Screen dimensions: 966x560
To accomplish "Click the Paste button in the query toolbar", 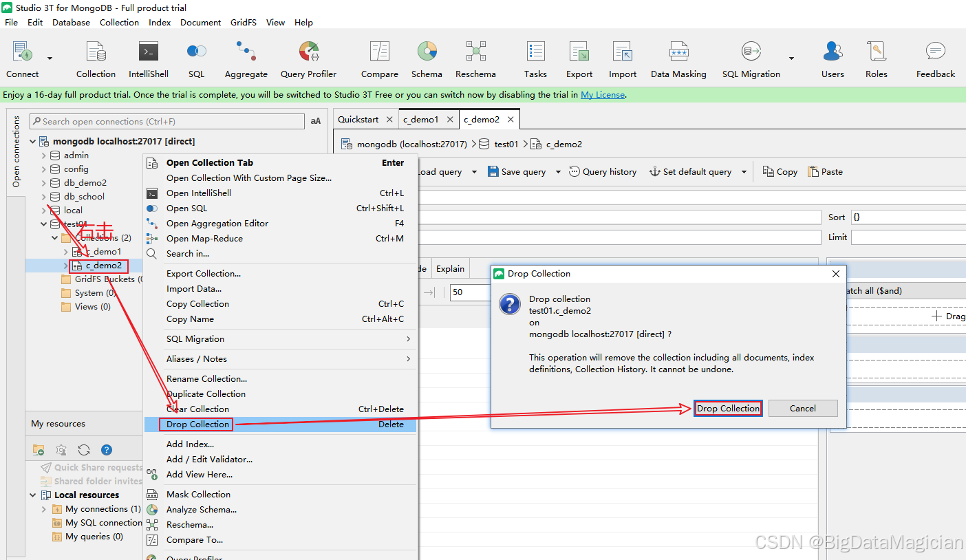I will [825, 172].
